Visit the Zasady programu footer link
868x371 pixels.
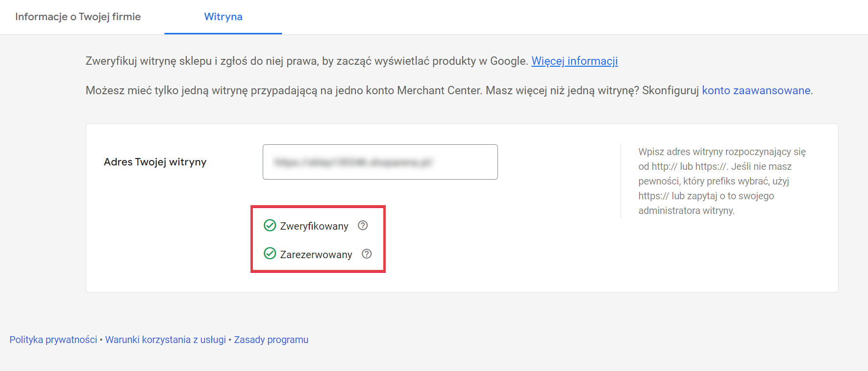271,340
